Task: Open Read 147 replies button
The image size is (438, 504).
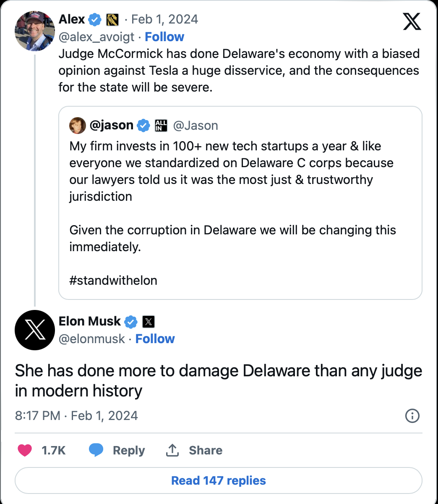Action: coord(218,480)
